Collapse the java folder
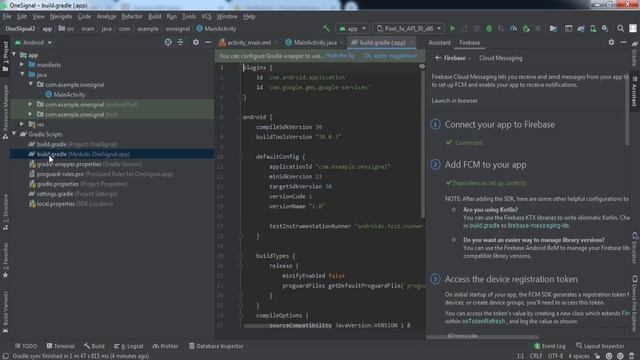 (x=22, y=74)
